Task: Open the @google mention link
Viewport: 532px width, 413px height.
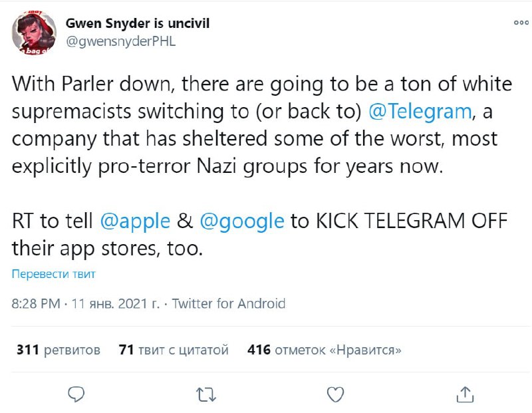Action: 242,221
